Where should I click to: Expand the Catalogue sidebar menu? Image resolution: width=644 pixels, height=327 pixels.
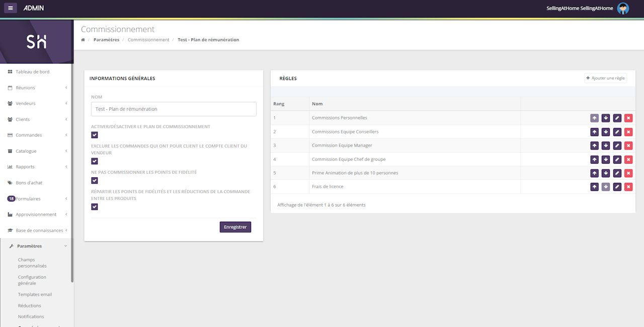click(37, 151)
